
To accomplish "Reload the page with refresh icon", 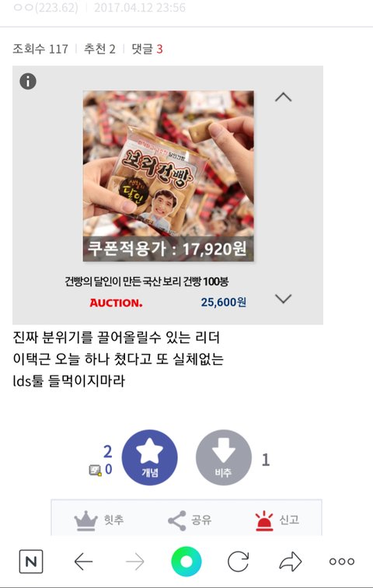I will click(239, 562).
